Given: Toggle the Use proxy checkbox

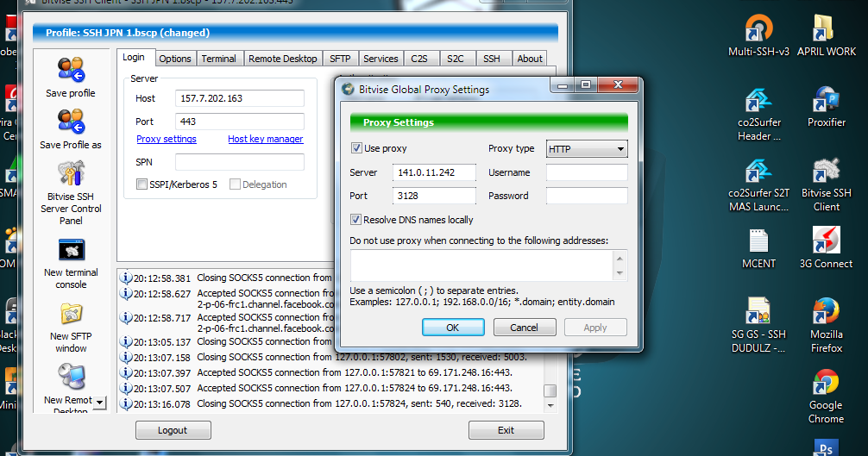Looking at the screenshot, I should [x=356, y=148].
